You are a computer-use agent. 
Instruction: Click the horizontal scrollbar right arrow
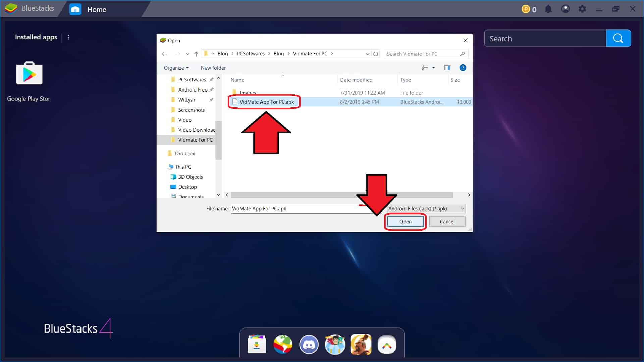[469, 195]
